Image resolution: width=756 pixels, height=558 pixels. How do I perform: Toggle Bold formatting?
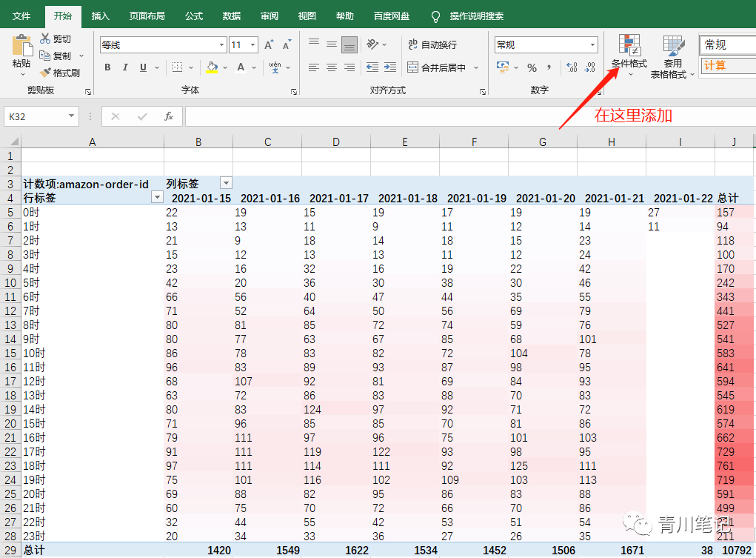pos(107,67)
